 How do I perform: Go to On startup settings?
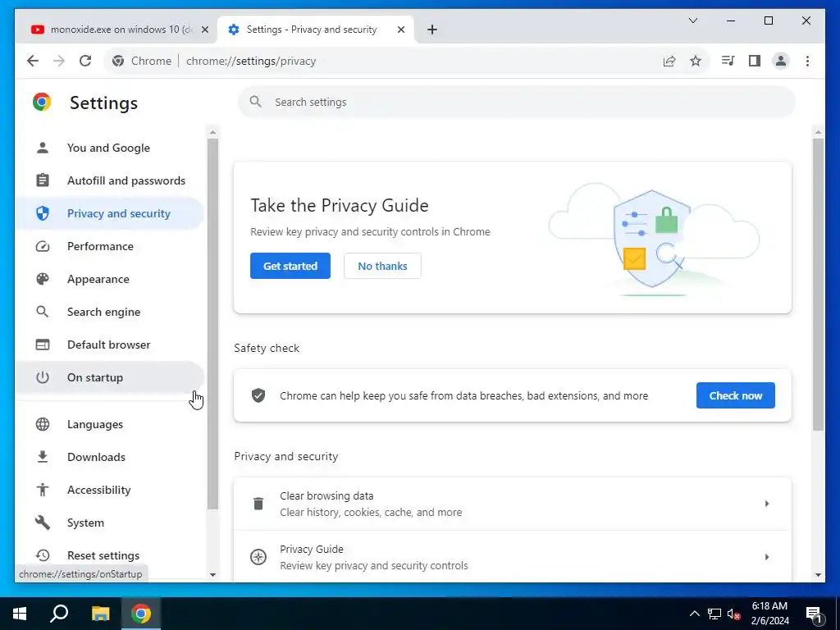click(x=109, y=377)
